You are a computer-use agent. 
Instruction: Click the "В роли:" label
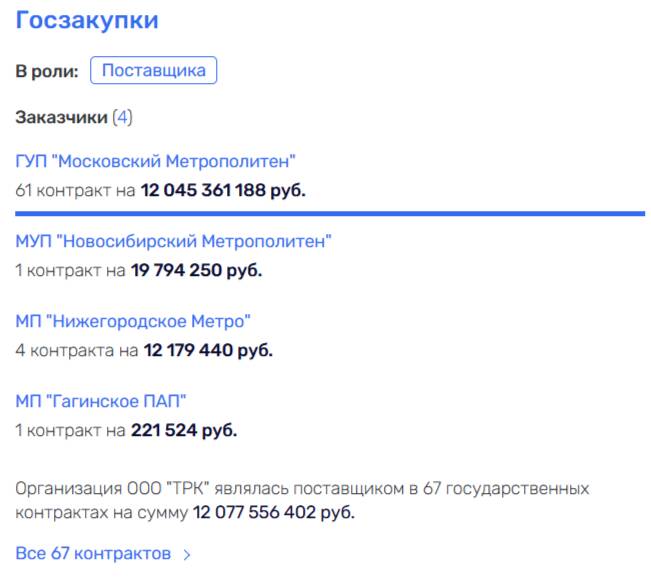tap(47, 71)
